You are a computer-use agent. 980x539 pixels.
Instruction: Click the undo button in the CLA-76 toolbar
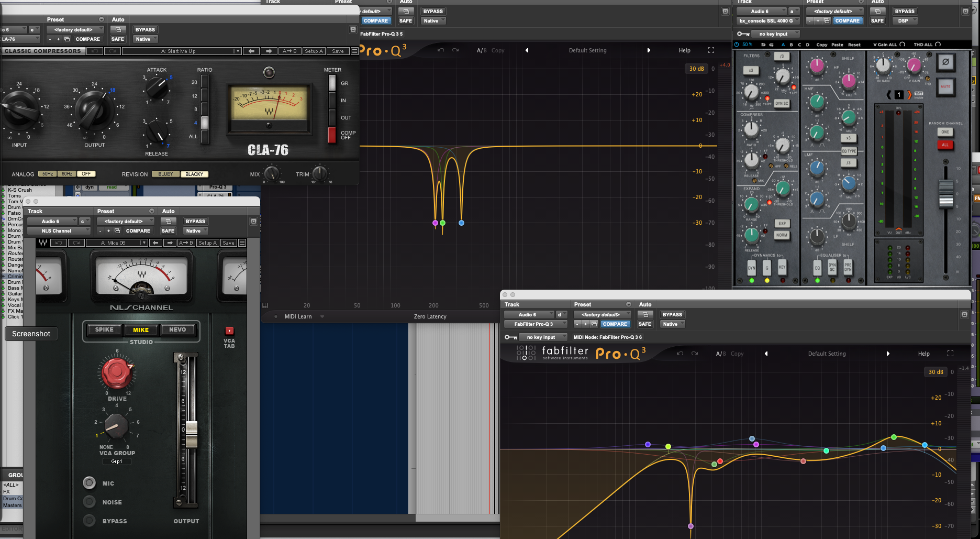94,51
